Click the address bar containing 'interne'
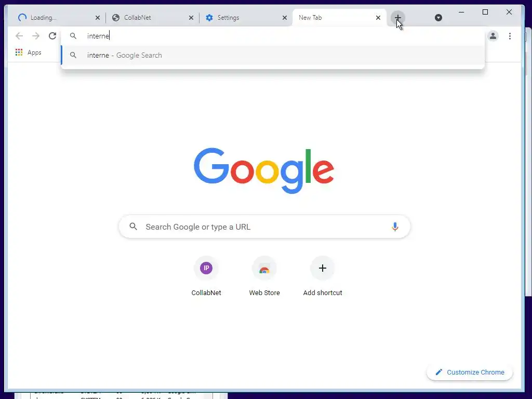The width and height of the screenshot is (532, 399). click(272, 36)
